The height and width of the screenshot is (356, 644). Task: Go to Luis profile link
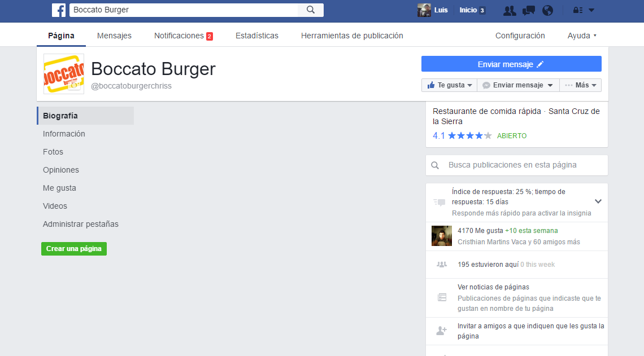(441, 10)
